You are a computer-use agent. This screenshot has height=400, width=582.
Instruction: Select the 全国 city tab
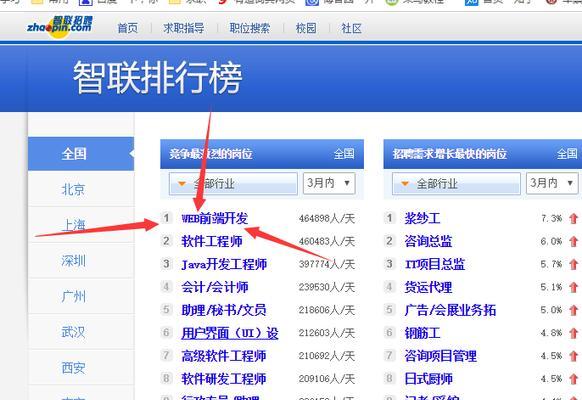pyautogui.click(x=81, y=154)
